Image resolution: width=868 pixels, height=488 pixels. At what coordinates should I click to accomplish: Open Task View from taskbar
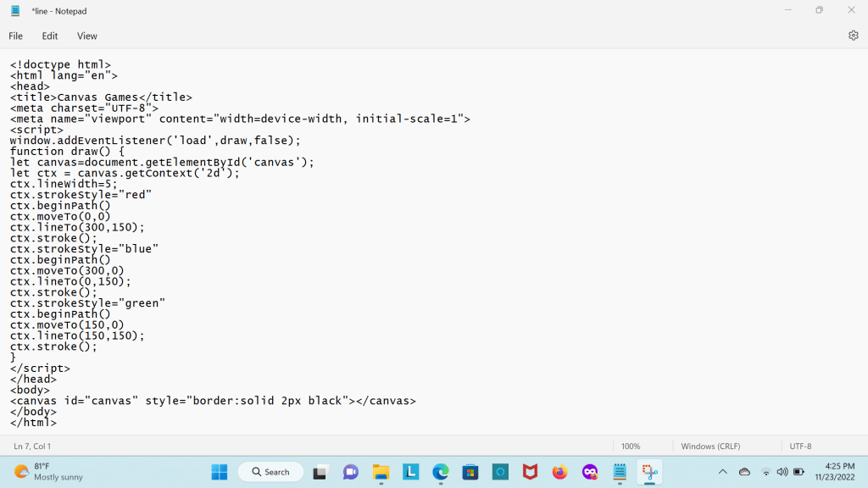(x=320, y=472)
